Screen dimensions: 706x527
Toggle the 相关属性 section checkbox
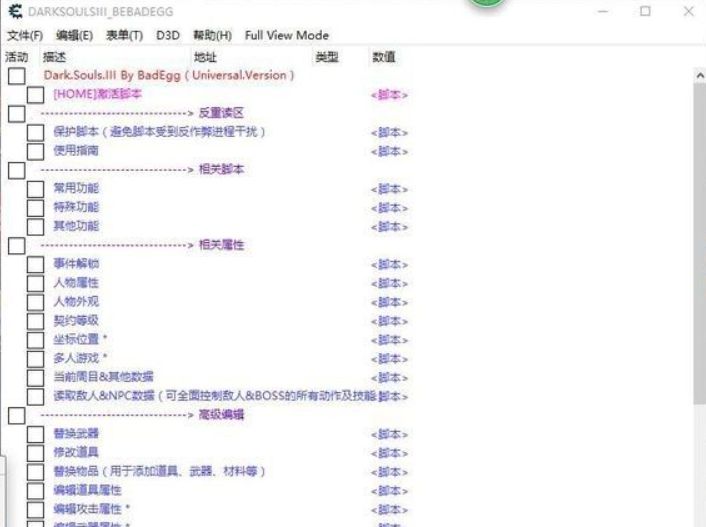[x=17, y=246]
